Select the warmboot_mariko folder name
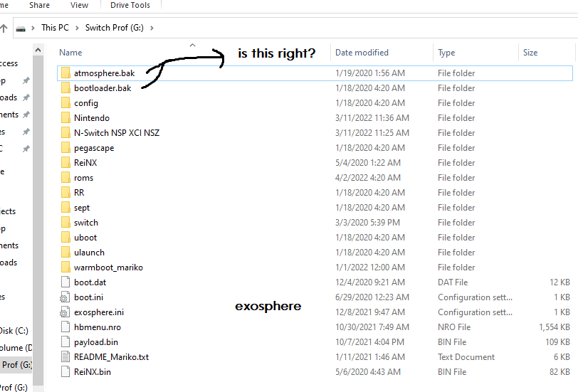Image resolution: width=578 pixels, height=392 pixels. 108,267
